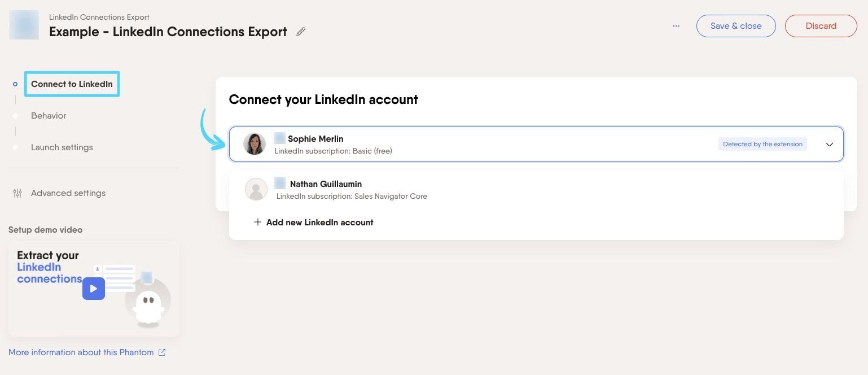Click the external link icon beside More information
Screen dimensions: 868x375
(x=162, y=352)
